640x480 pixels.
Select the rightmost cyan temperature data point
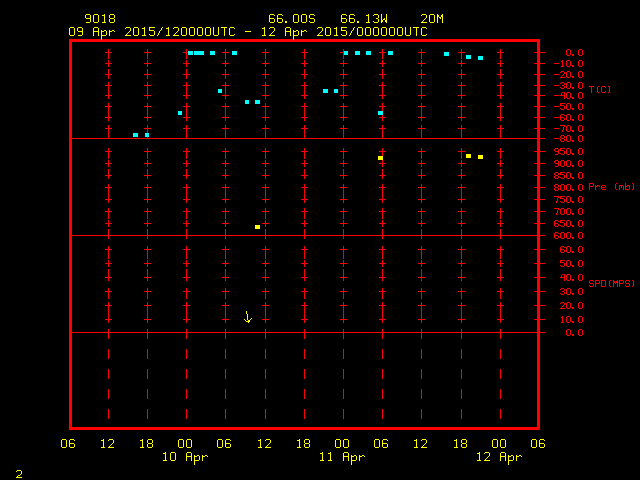[x=480, y=58]
